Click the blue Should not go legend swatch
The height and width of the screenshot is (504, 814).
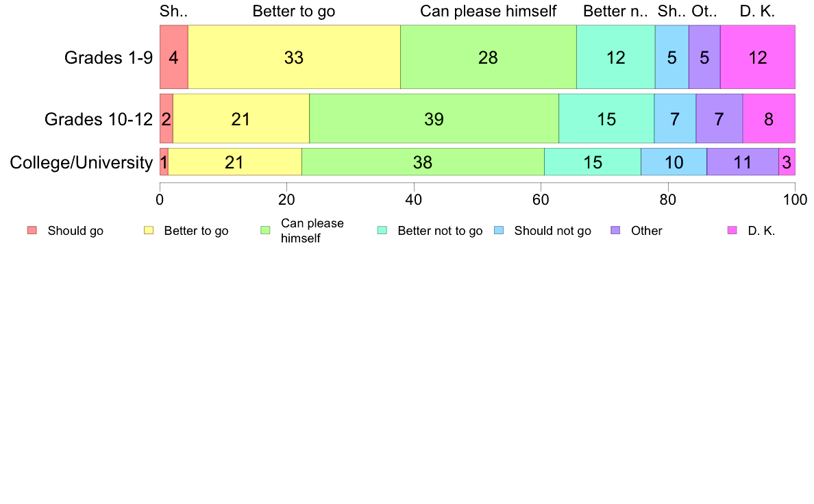click(499, 231)
